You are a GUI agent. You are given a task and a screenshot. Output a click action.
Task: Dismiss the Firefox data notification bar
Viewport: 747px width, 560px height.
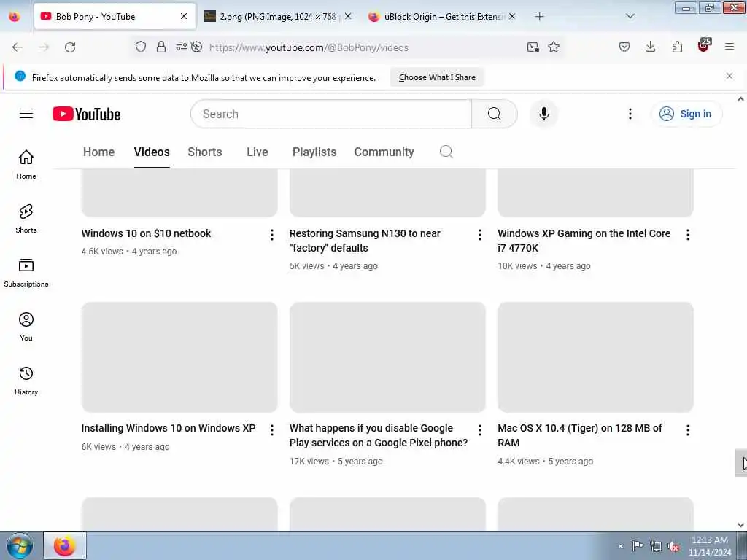tap(729, 76)
